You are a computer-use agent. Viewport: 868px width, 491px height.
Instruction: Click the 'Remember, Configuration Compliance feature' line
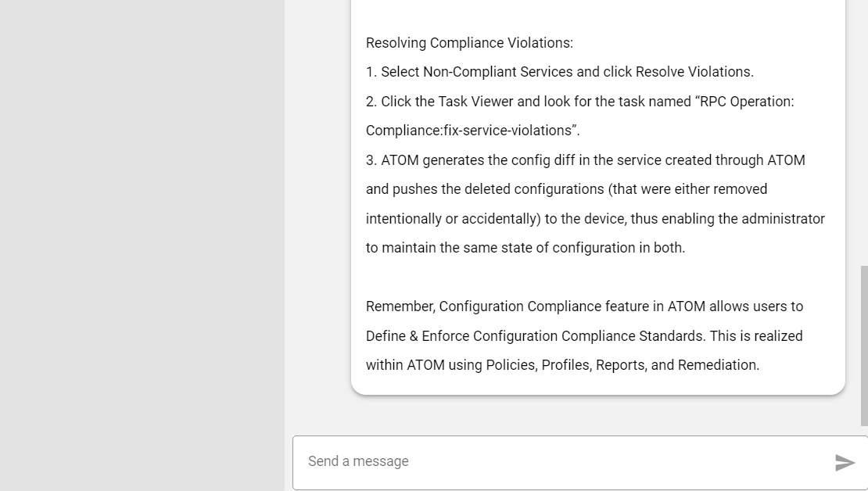coord(584,306)
